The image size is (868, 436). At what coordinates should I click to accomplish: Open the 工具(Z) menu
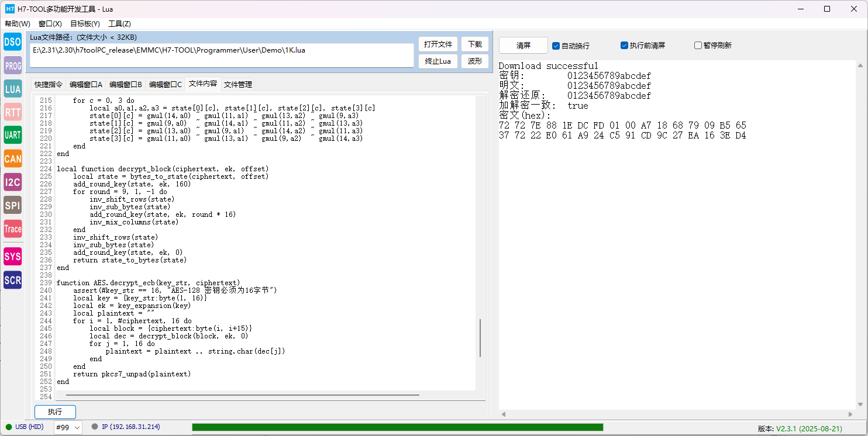pos(119,24)
